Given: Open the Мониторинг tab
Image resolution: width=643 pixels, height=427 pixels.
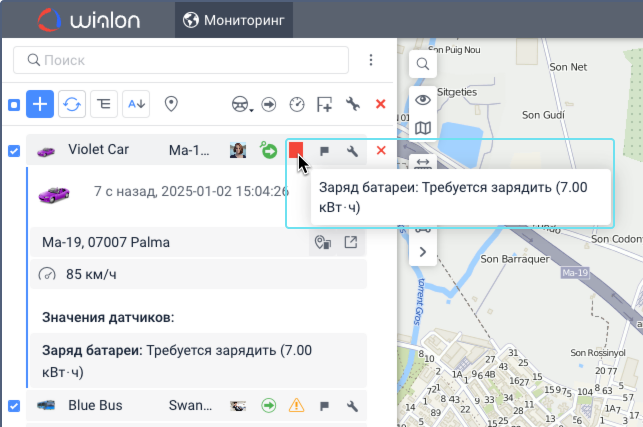Looking at the screenshot, I should tap(234, 20).
